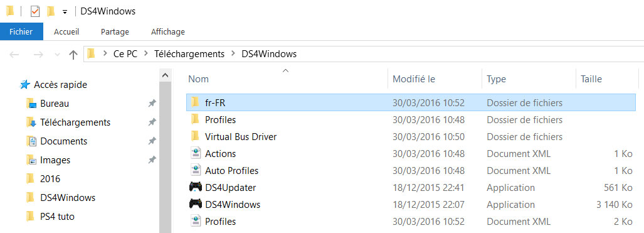The height and width of the screenshot is (233, 644).
Task: Select the Virtual Bus Driver folder icon
Action: [x=194, y=136]
